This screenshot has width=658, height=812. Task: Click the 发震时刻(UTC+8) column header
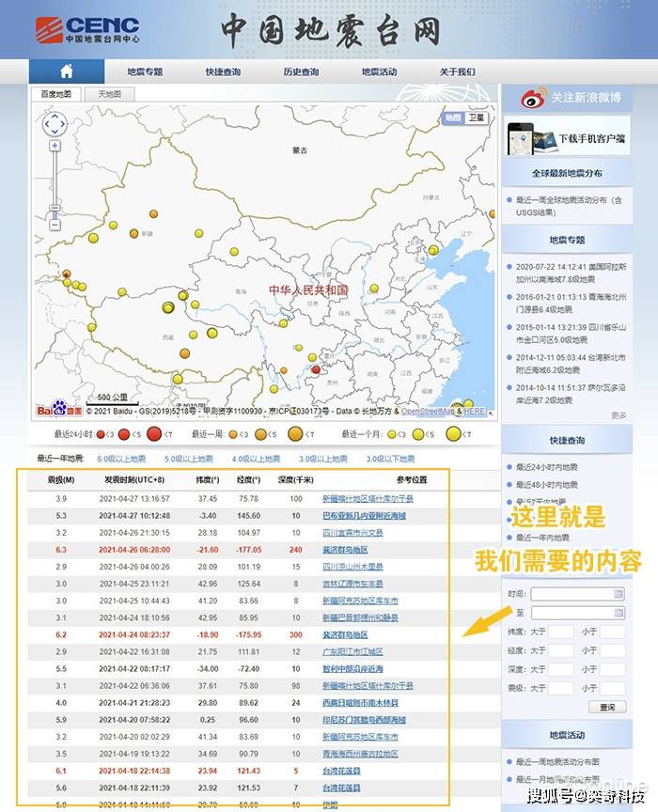(x=134, y=480)
